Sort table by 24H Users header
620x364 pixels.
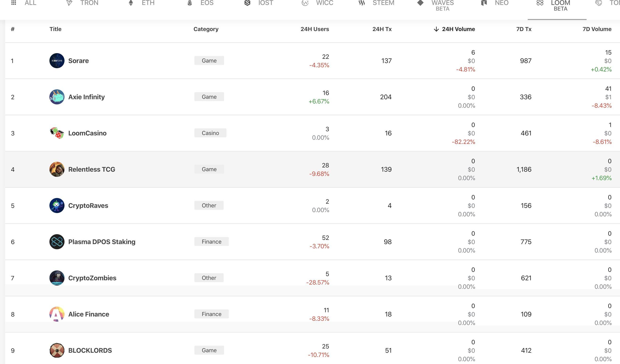pos(314,29)
